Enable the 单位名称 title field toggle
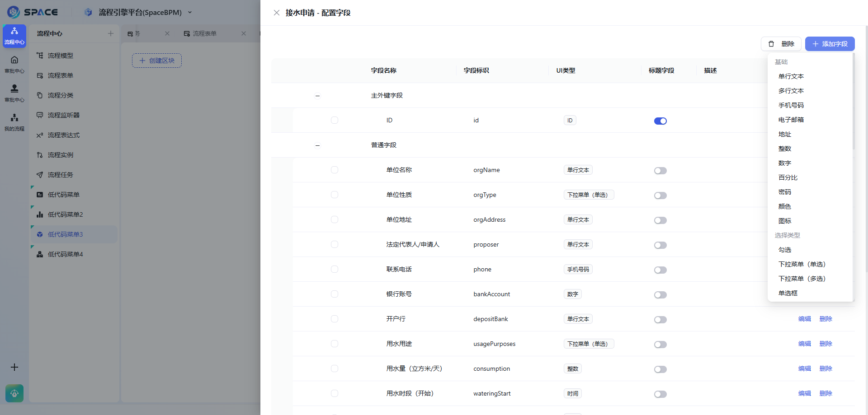The height and width of the screenshot is (415, 868). [660, 170]
